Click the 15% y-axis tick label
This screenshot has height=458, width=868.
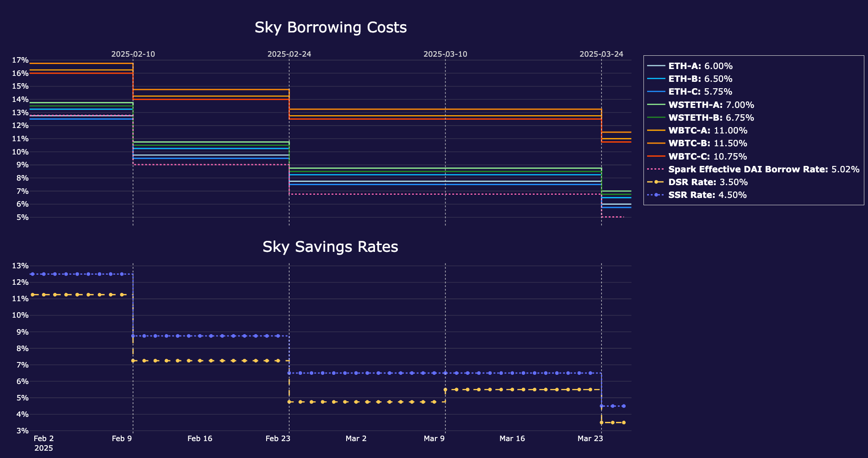point(20,86)
